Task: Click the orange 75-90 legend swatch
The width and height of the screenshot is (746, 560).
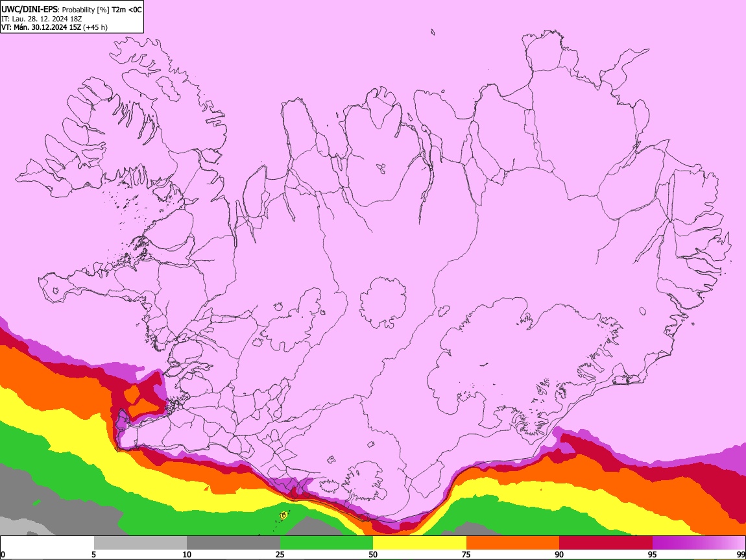Action: pos(512,543)
